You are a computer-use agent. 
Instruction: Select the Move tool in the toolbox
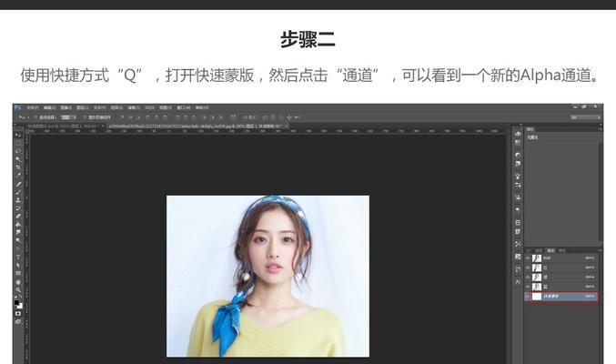coord(18,135)
